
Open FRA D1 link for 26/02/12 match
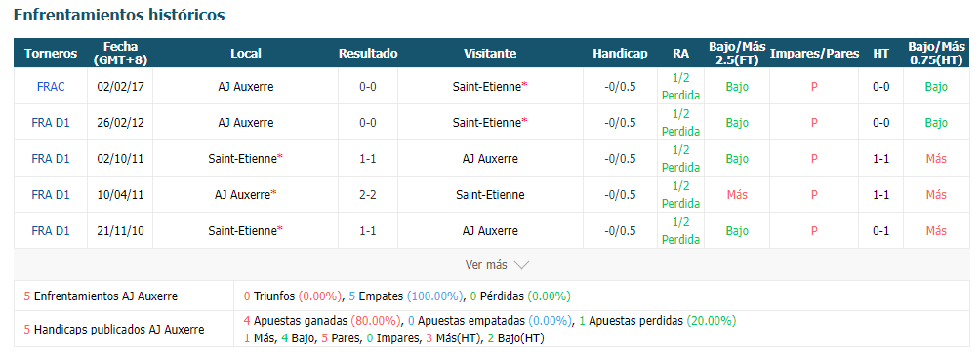click(x=51, y=123)
